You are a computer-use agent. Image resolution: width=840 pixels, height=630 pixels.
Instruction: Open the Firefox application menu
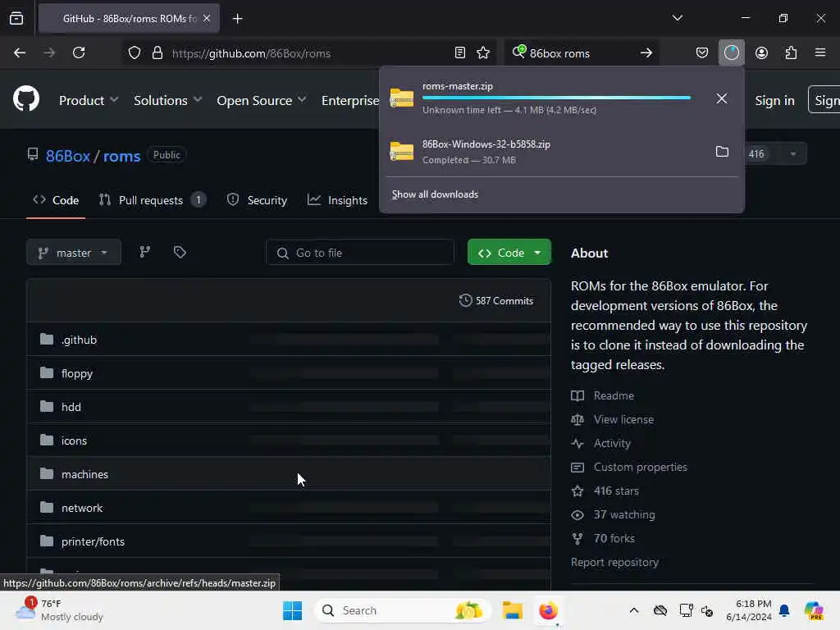pos(819,52)
